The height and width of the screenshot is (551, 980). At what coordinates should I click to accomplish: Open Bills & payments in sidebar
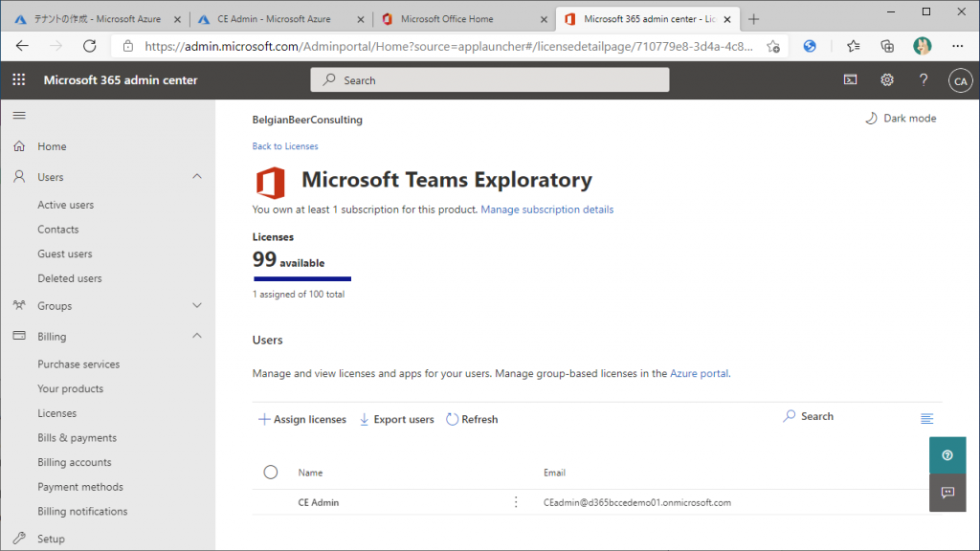click(x=77, y=437)
